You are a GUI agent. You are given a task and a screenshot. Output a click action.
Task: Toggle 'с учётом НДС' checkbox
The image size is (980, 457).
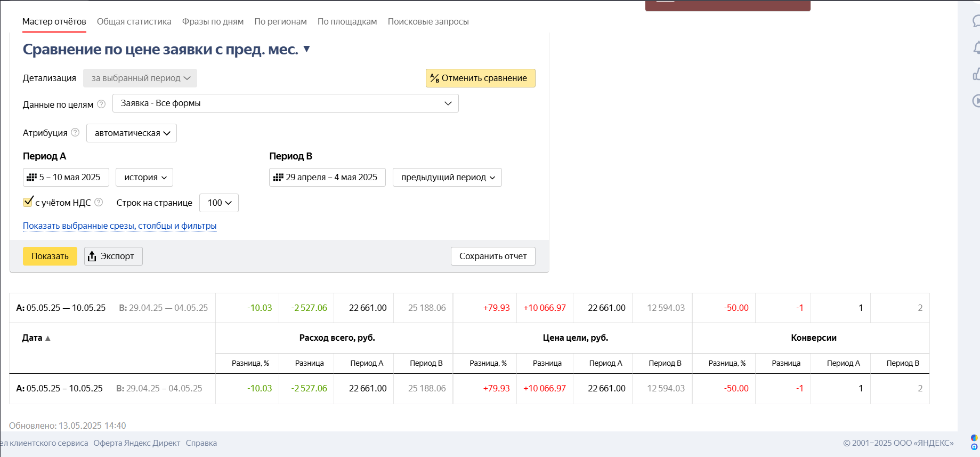[28, 202]
